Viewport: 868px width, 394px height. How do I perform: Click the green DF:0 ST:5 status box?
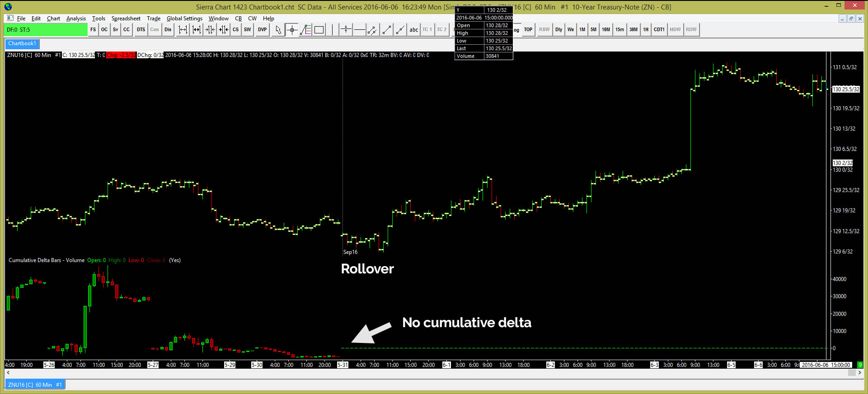pos(46,30)
